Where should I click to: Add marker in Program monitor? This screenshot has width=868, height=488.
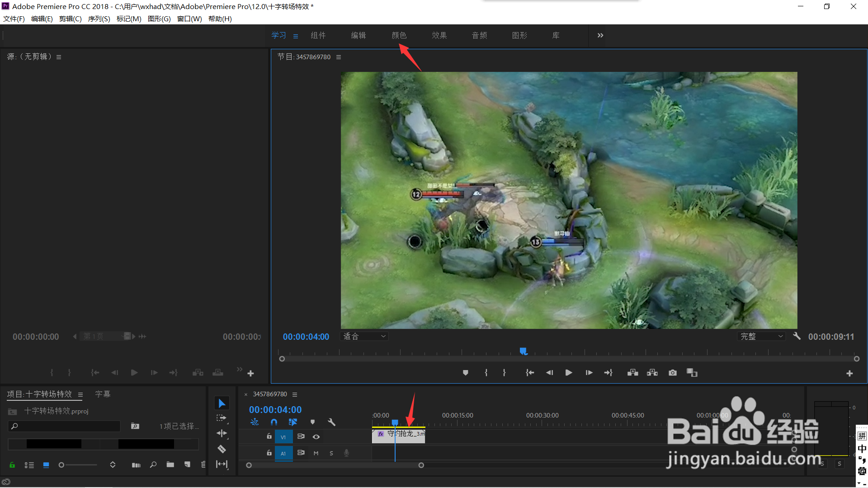(x=466, y=373)
